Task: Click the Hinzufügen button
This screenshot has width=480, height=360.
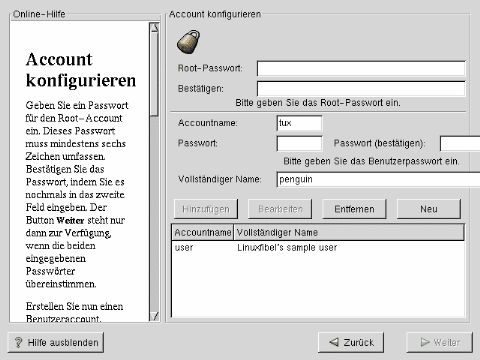Action: pyautogui.click(x=206, y=209)
